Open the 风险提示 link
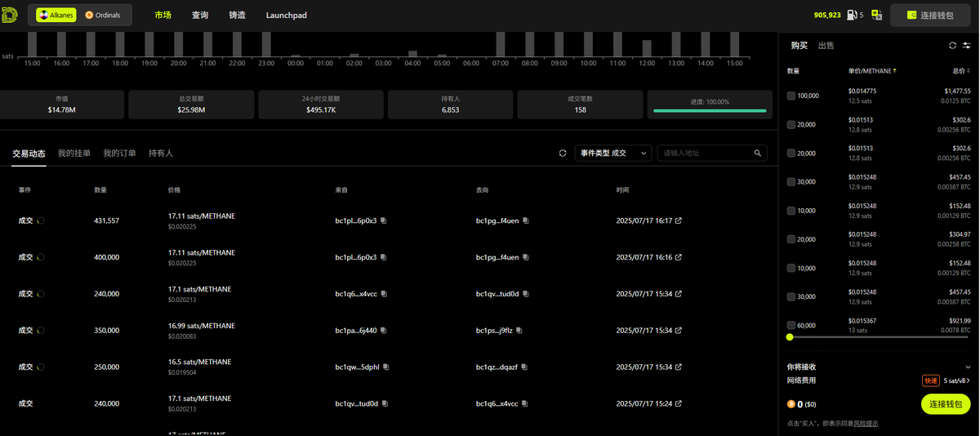980x436 pixels. point(866,424)
